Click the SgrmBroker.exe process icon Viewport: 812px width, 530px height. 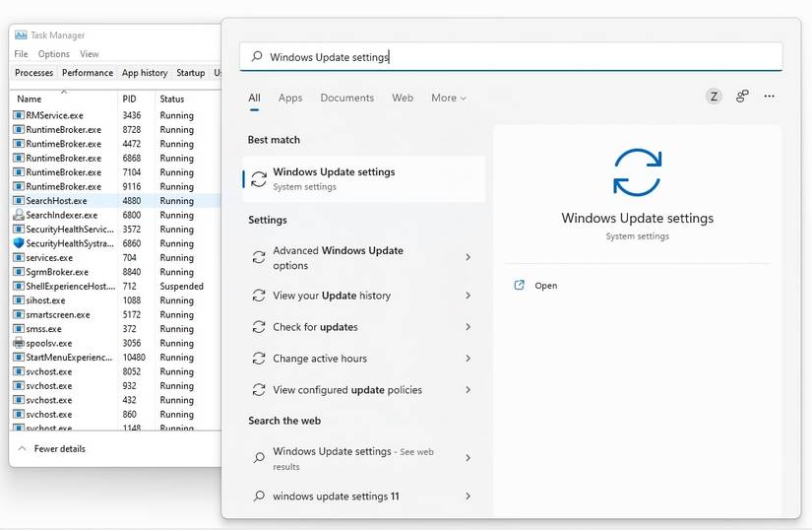[x=19, y=272]
